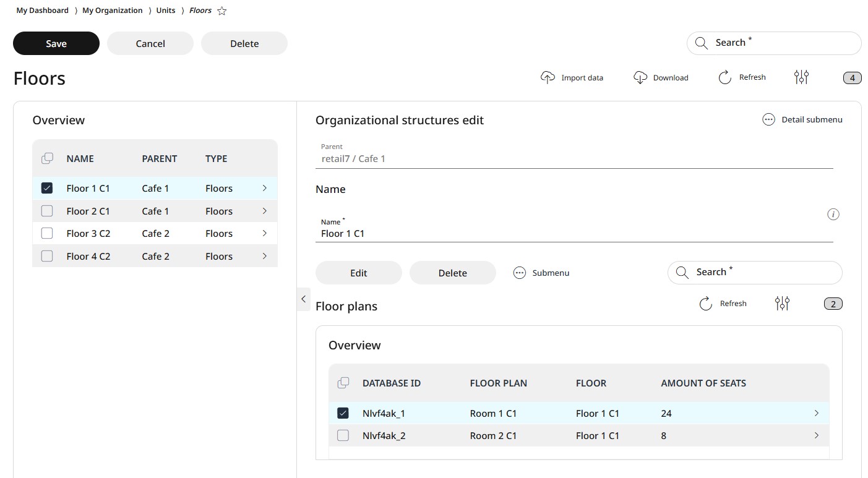Click the Import data cloud upload icon
Screen dimensions: 868x478
[548, 77]
